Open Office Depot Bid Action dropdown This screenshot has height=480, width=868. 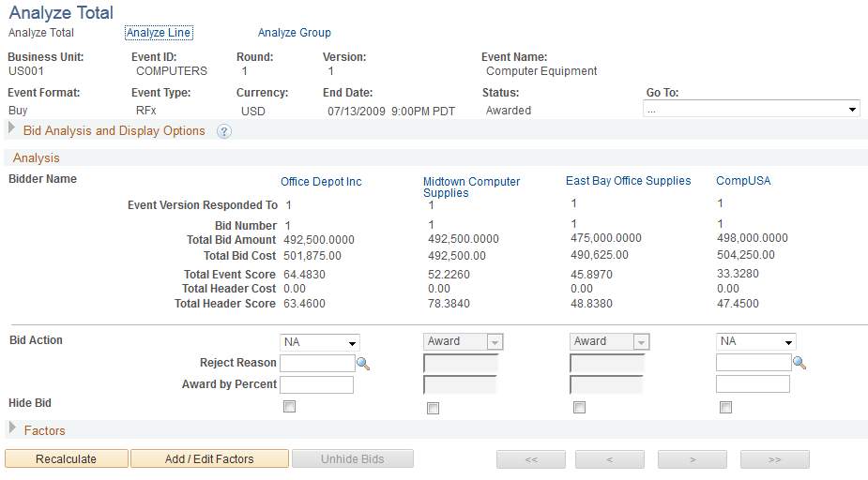pos(320,343)
